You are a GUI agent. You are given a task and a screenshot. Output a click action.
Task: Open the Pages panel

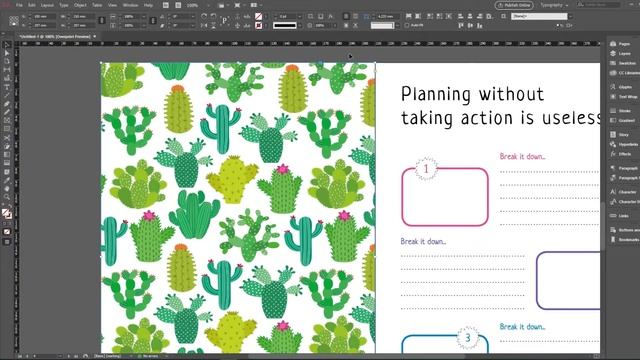(x=621, y=44)
